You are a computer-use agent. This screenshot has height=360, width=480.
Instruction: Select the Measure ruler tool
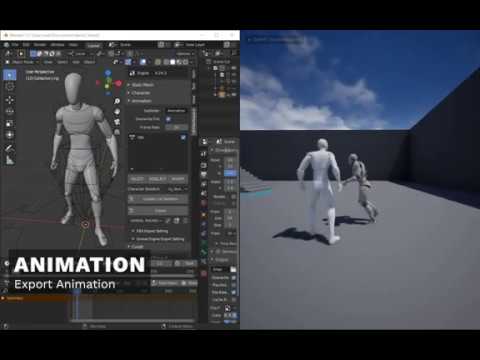coord(9,160)
